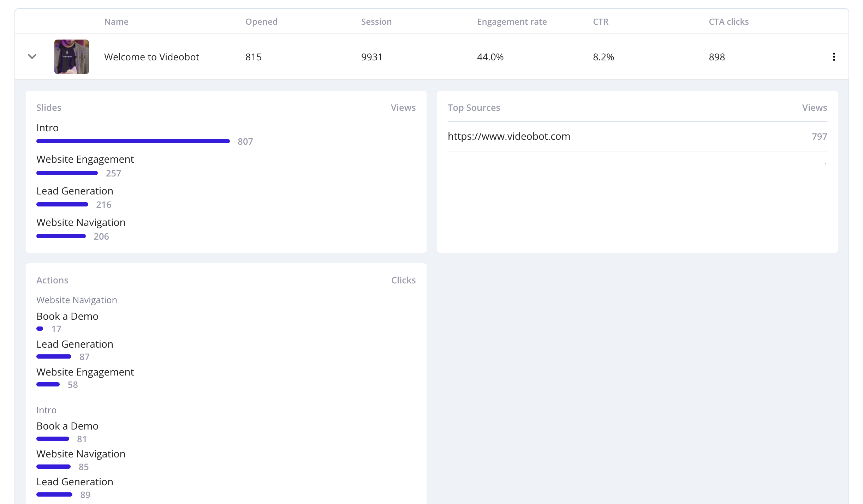
Task: Select Book a Demo under Website Navigation
Action: click(67, 316)
